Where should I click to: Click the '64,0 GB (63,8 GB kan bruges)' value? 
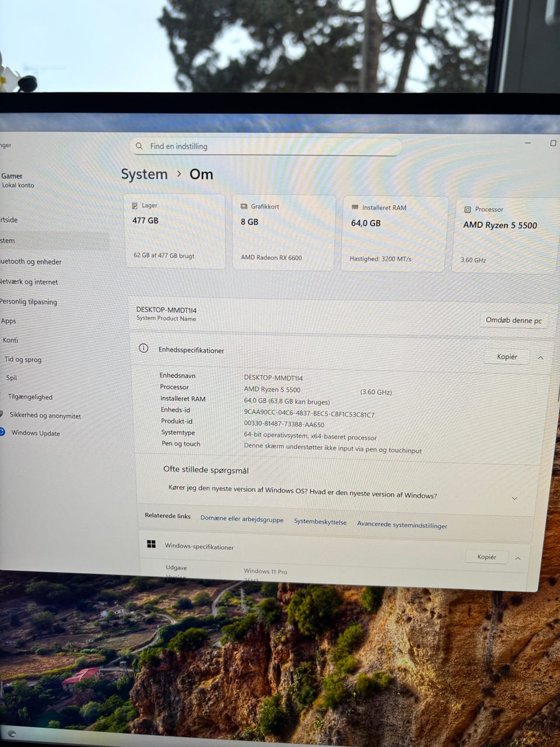click(286, 402)
